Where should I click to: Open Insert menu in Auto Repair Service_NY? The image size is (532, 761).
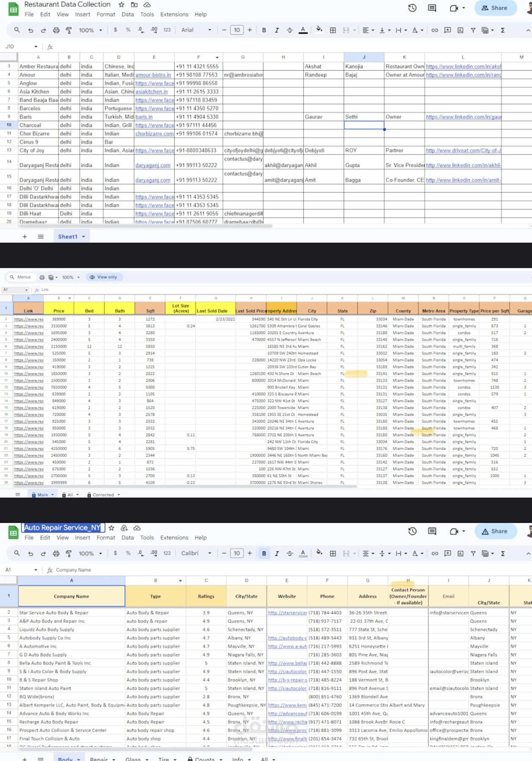83,538
